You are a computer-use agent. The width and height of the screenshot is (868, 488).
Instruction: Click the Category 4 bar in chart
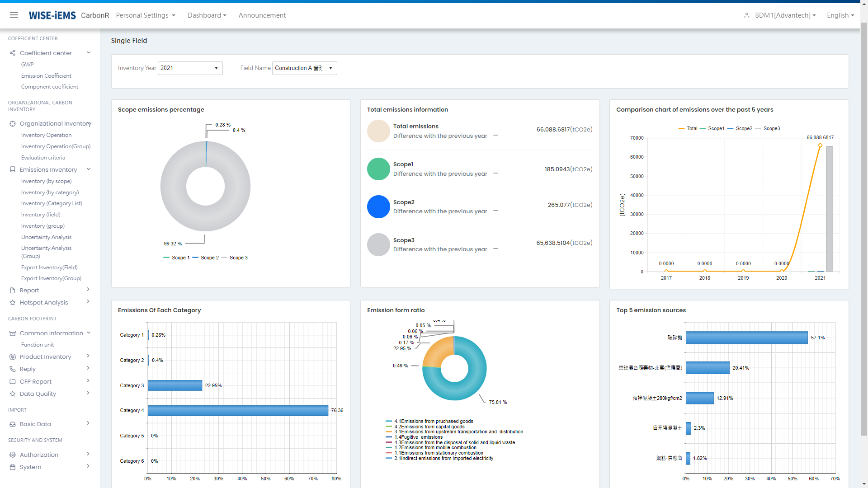238,410
